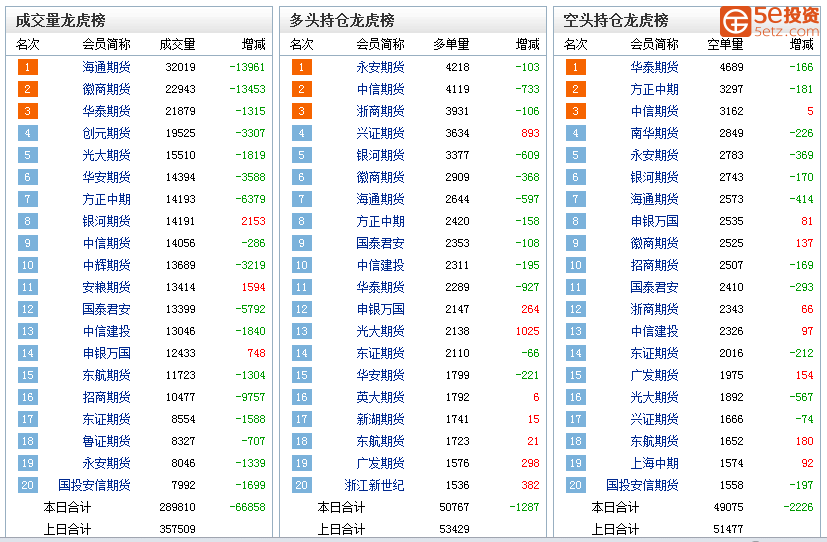
Task: Click the 空头持仓龙虎榜 panel title
Action: [x=616, y=21]
